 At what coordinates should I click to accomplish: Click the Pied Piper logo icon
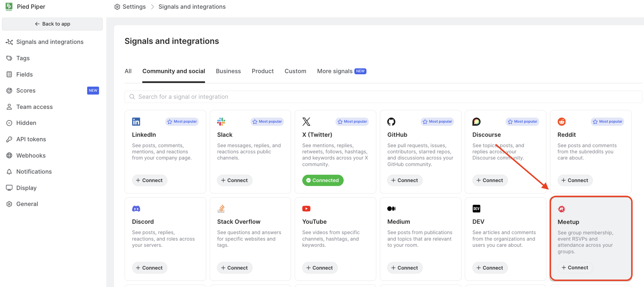tap(9, 7)
